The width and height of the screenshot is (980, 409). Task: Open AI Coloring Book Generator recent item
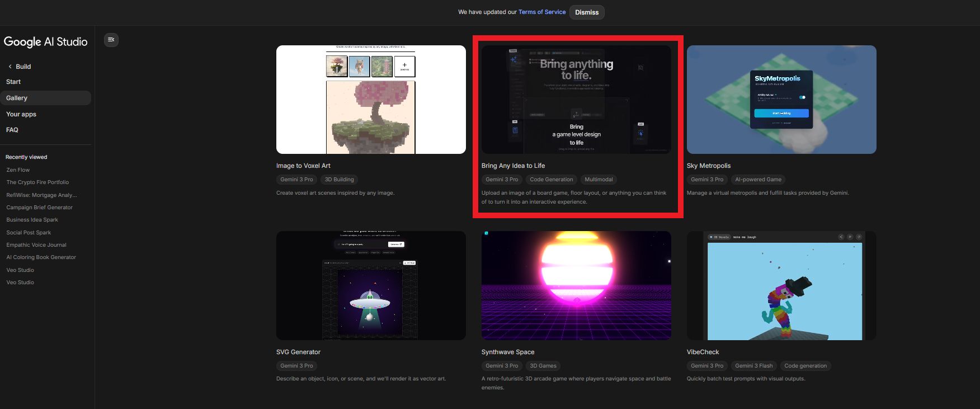[41, 257]
